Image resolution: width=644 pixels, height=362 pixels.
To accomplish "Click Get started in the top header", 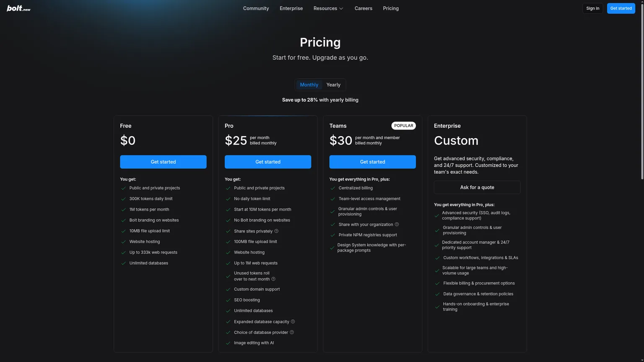I will [621, 8].
